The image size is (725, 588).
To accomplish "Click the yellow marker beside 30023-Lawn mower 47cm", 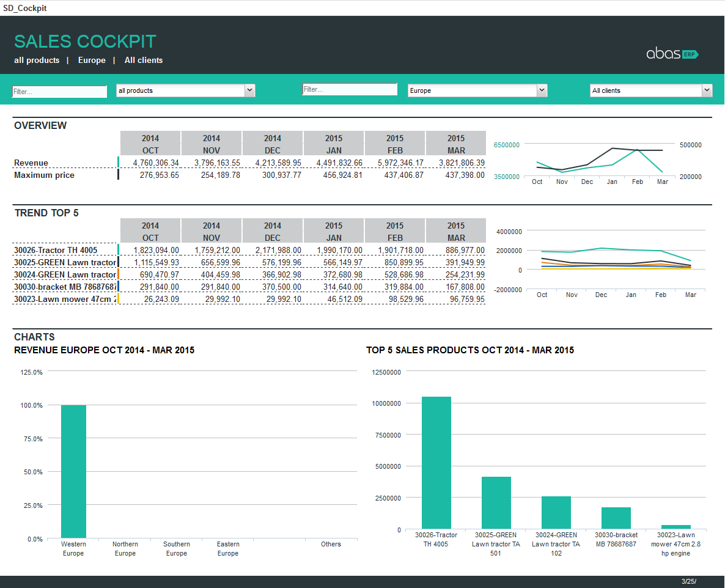I will [x=117, y=299].
